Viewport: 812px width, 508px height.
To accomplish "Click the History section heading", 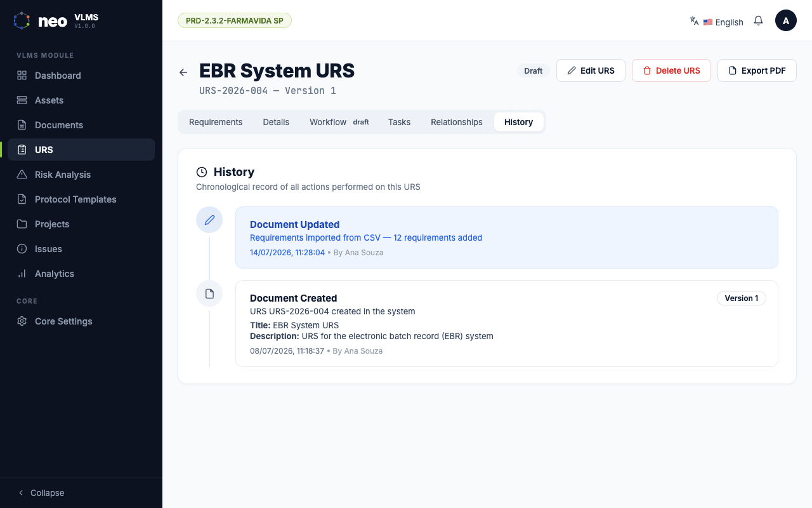I will (x=234, y=172).
